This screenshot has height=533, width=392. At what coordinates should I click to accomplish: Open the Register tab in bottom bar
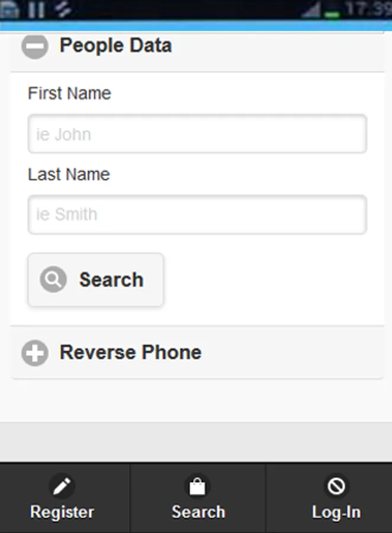pyautogui.click(x=62, y=499)
